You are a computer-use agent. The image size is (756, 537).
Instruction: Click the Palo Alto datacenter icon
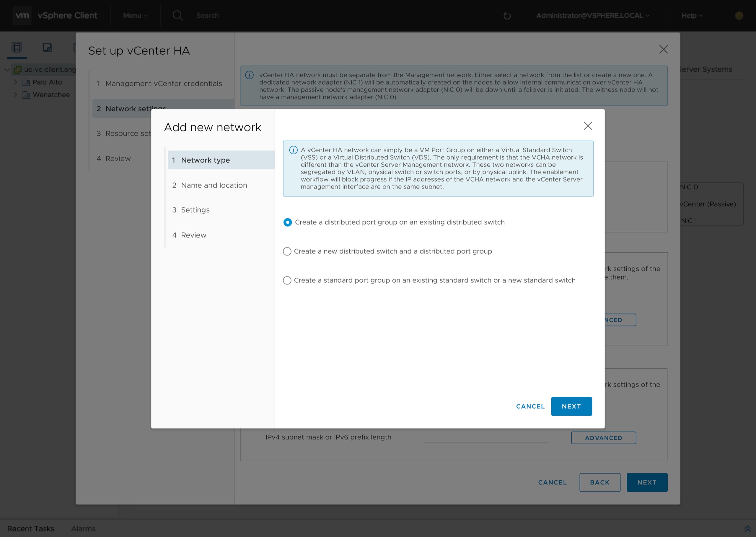click(x=26, y=82)
